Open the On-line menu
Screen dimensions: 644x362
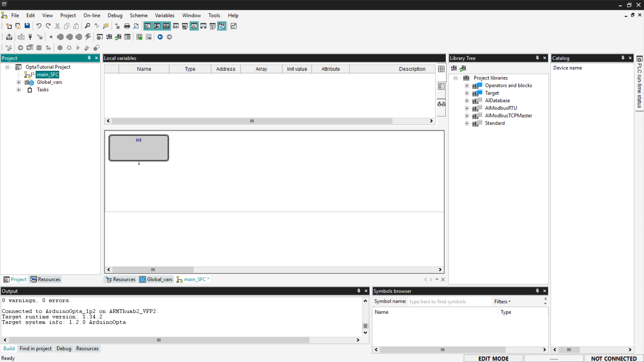pos(92,15)
